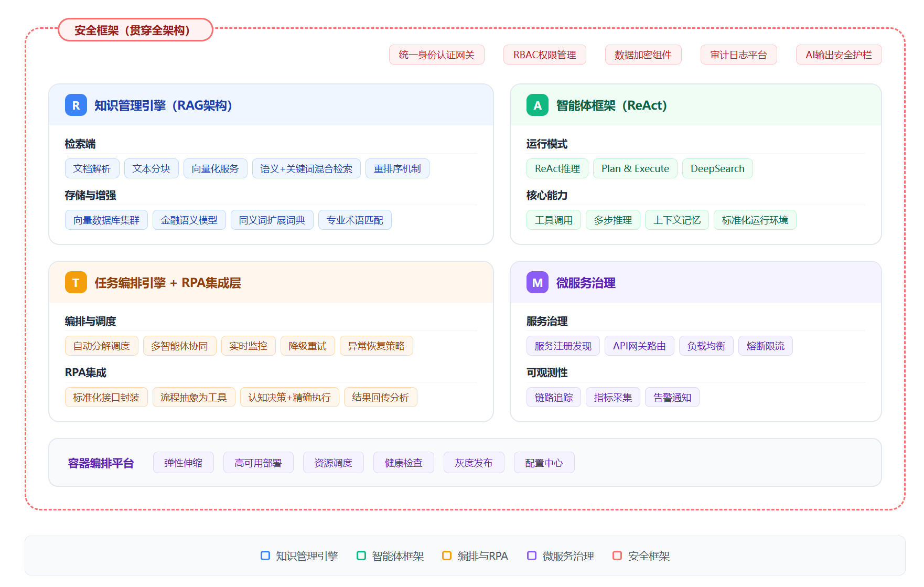The width and height of the screenshot is (924, 587).
Task: Select the 弹性伸缩 chip
Action: [184, 462]
